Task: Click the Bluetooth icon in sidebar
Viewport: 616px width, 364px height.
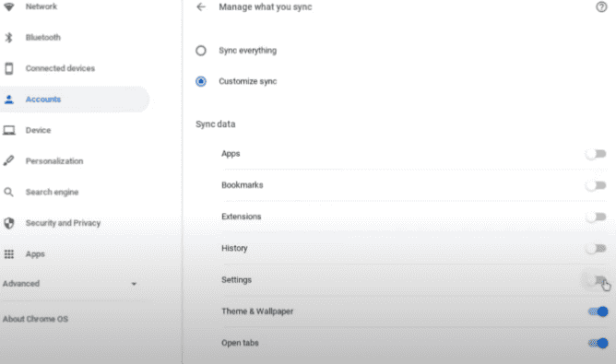Action: [8, 37]
